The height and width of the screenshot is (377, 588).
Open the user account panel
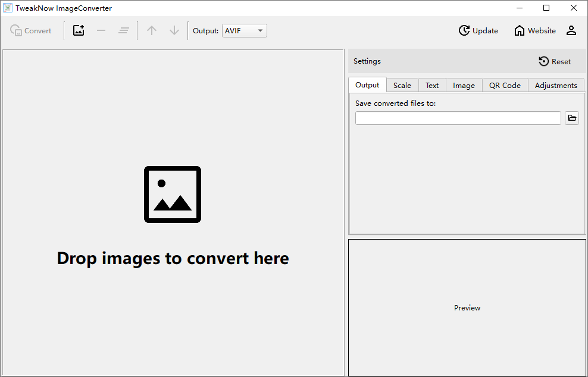point(571,30)
